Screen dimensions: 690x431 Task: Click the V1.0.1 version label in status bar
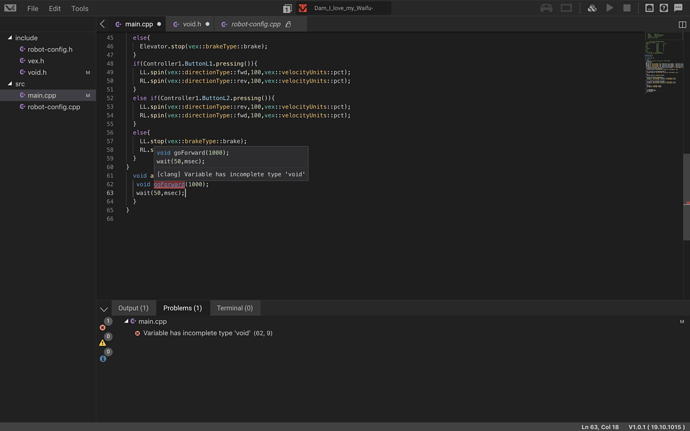click(656, 427)
